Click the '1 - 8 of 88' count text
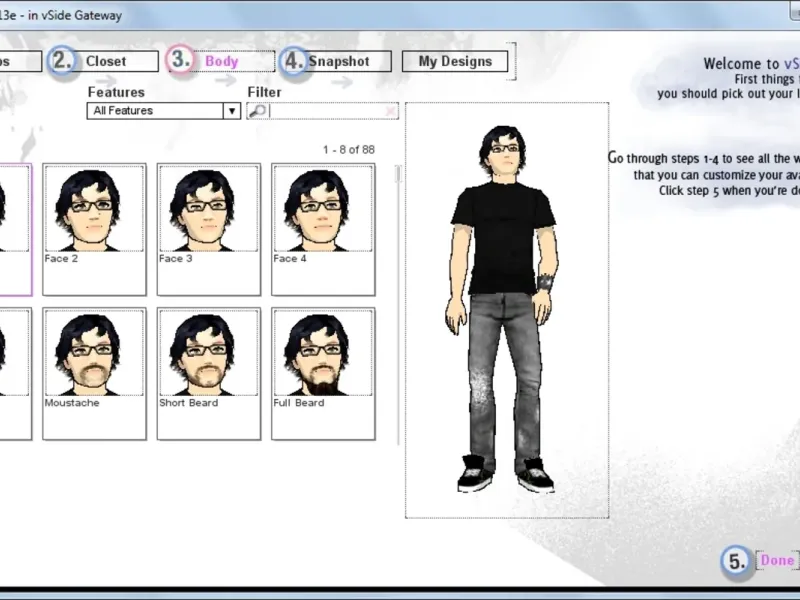The image size is (800, 600). (x=349, y=149)
